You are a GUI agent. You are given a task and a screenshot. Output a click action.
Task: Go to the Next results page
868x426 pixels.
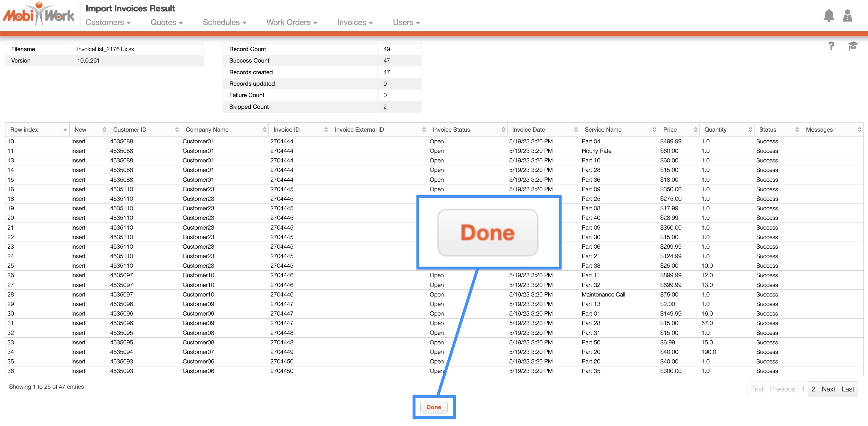tap(828, 389)
